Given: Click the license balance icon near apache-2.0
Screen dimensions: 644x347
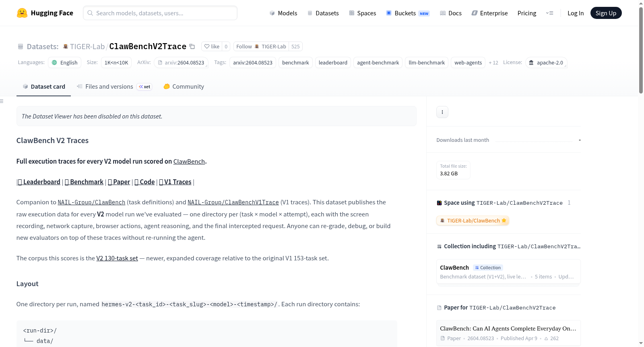Looking at the screenshot, I should pyautogui.click(x=531, y=62).
